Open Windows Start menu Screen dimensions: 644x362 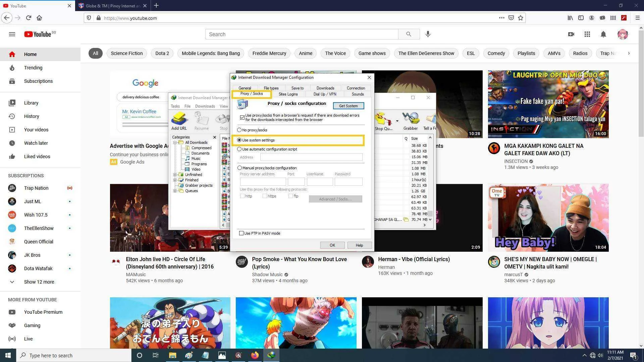coord(8,355)
